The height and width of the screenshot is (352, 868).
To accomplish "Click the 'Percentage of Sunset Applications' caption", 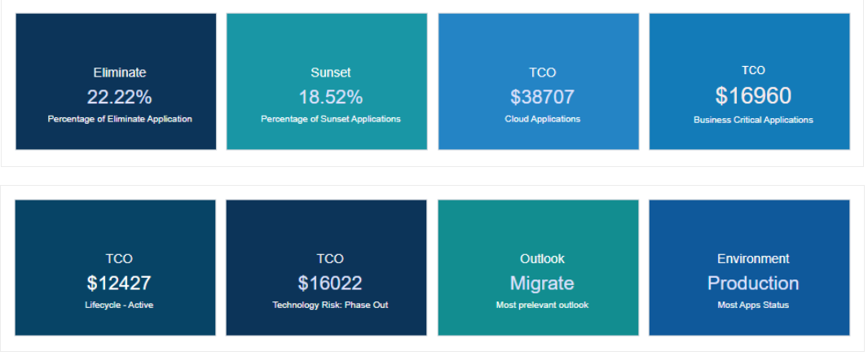I will click(x=330, y=119).
